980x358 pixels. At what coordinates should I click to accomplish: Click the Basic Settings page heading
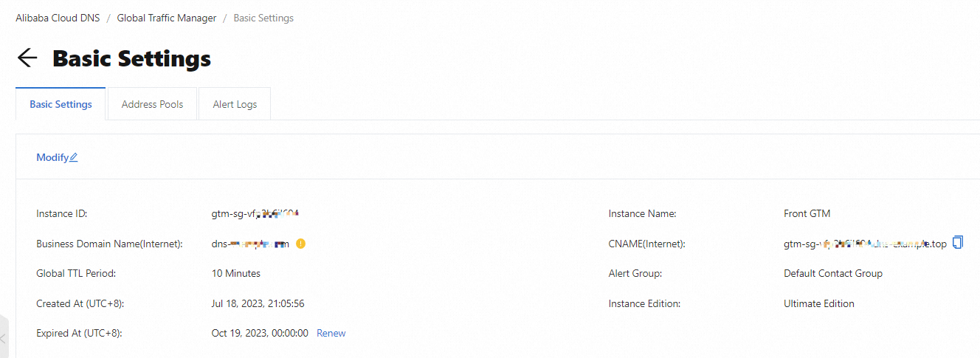[131, 58]
